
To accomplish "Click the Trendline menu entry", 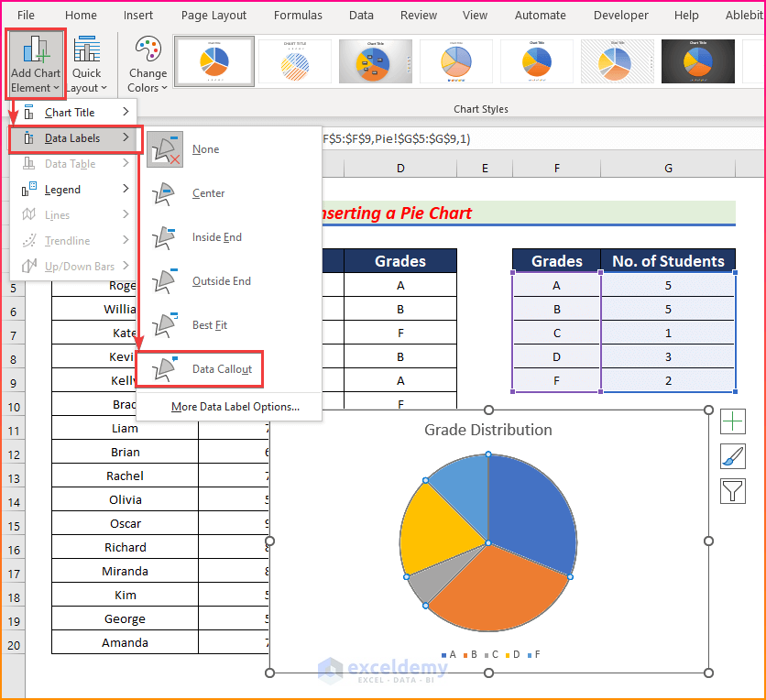I will [72, 241].
